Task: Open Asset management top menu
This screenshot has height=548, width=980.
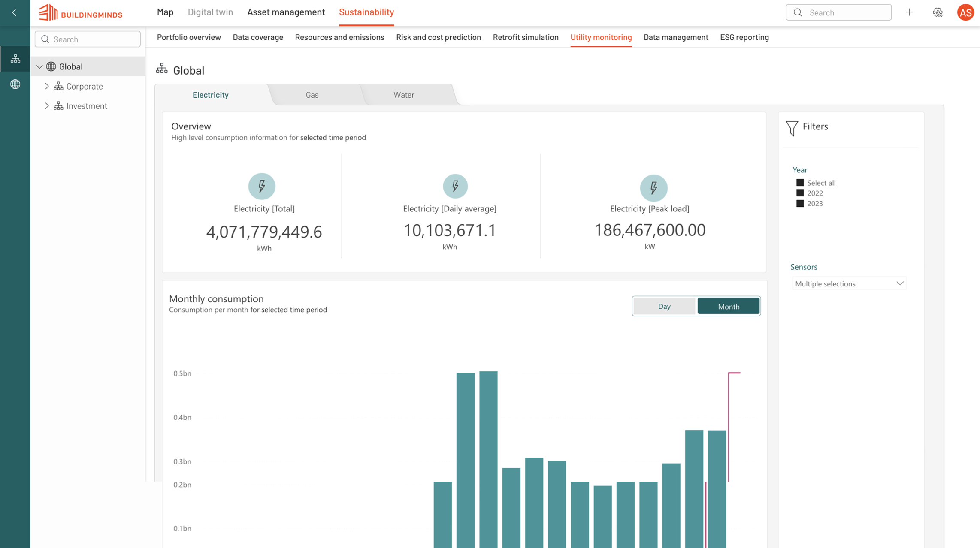Action: [286, 12]
